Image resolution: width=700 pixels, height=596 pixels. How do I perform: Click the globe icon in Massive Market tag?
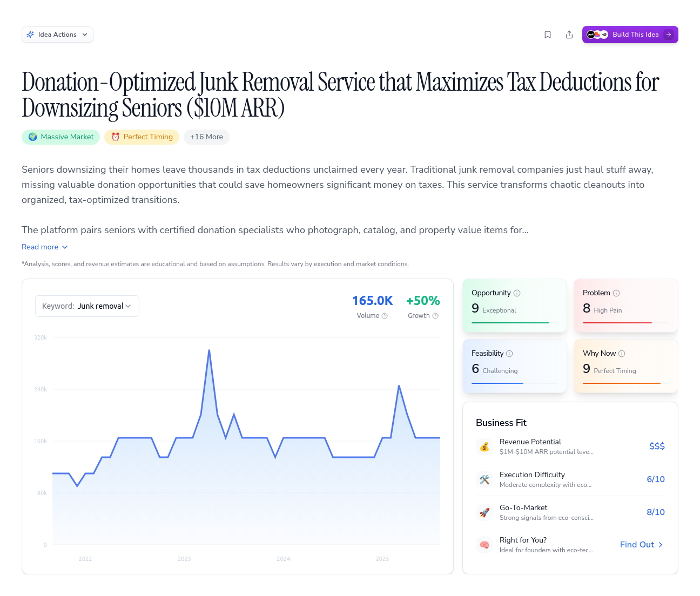pos(33,137)
